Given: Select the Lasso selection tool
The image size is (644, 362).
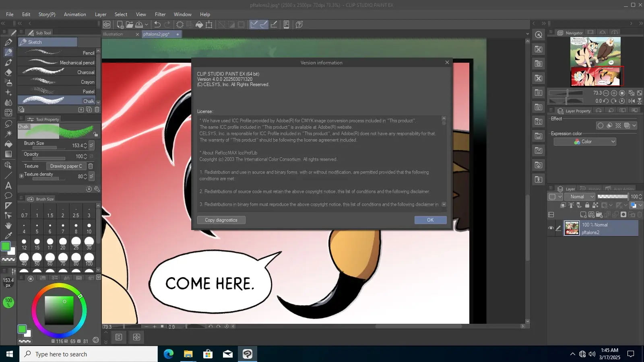Looking at the screenshot, I should point(8,123).
